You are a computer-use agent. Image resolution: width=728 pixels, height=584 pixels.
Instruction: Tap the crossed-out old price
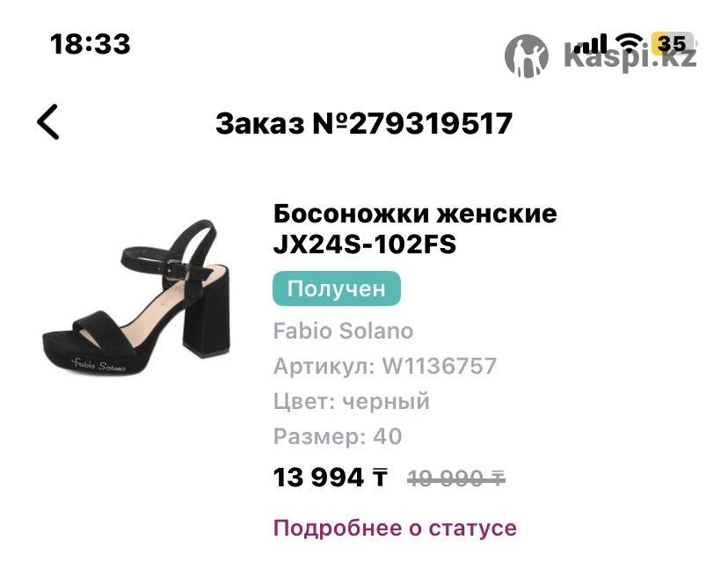[x=456, y=478]
